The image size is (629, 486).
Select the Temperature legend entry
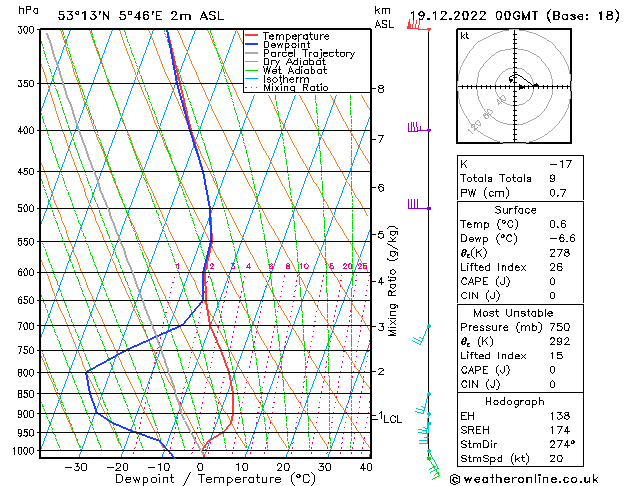tap(296, 36)
